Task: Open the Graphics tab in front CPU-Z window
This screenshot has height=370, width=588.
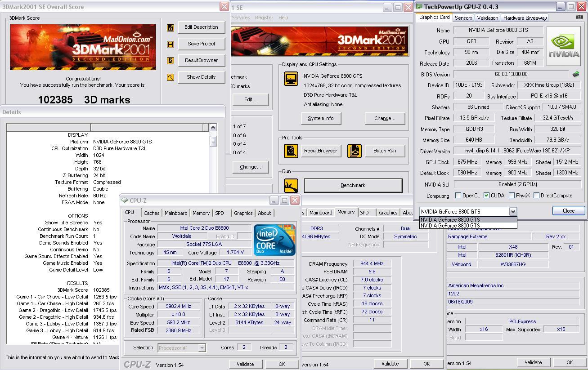Action: click(x=243, y=213)
